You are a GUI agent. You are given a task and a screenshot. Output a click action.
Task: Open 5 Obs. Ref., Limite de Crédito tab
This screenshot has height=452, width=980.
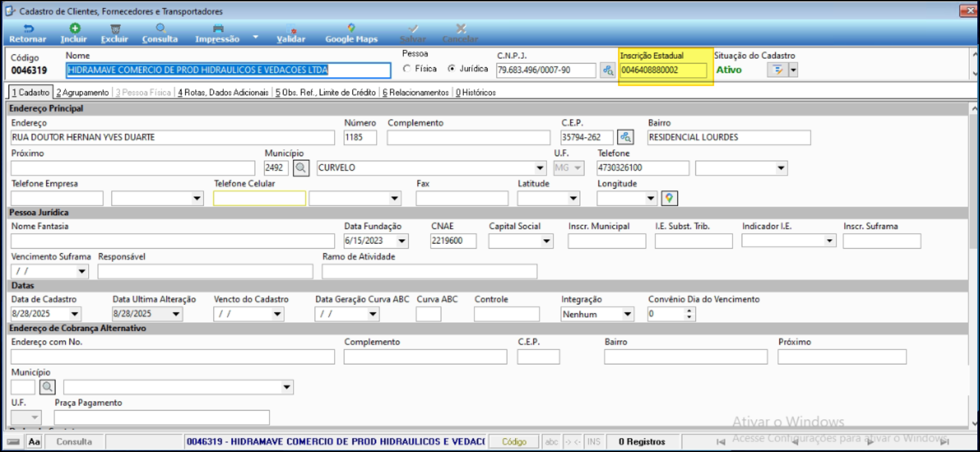326,93
